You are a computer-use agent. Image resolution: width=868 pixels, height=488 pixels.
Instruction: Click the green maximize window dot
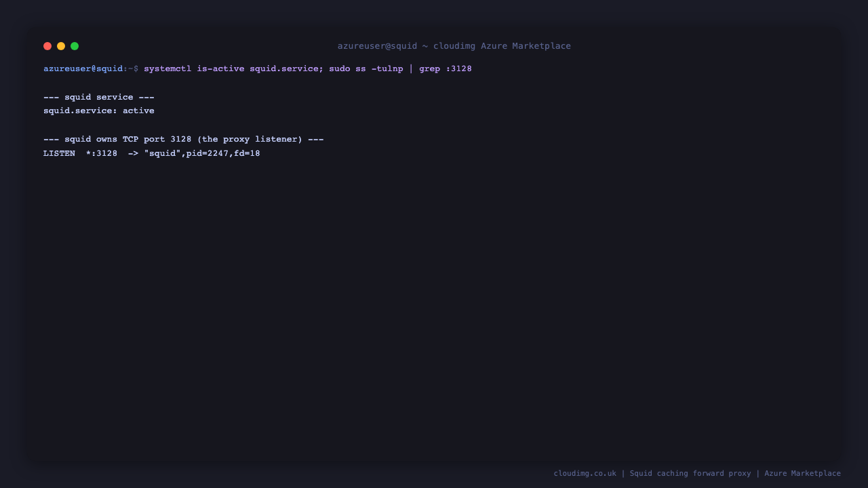pyautogui.click(x=75, y=46)
